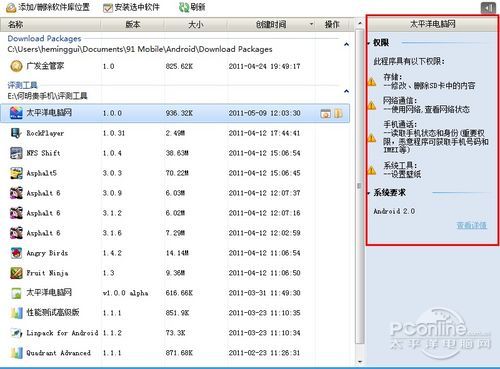Select the Fruit Ninja app icon
The width and height of the screenshot is (500, 369).
click(16, 273)
